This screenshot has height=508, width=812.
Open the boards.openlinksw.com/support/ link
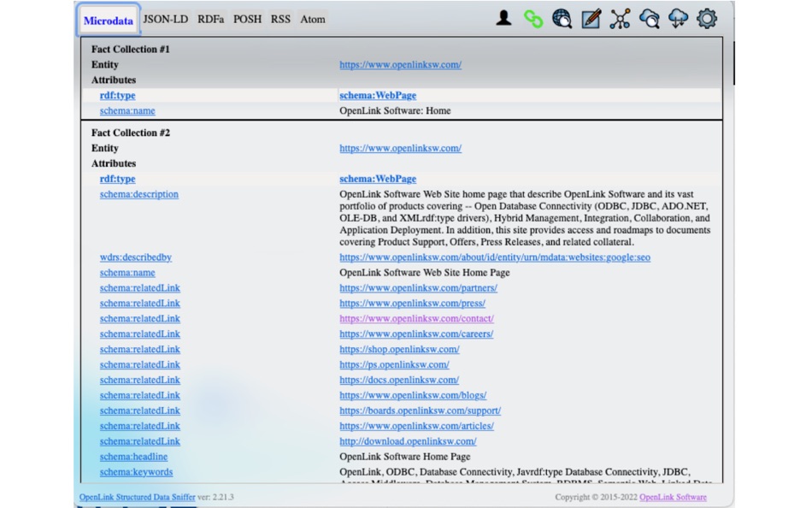(420, 411)
